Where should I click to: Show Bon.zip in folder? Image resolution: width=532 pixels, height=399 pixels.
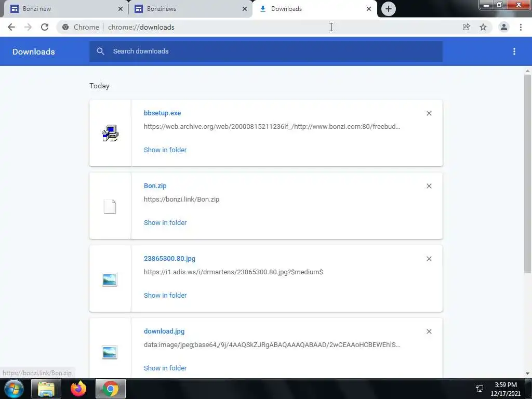[x=165, y=222]
